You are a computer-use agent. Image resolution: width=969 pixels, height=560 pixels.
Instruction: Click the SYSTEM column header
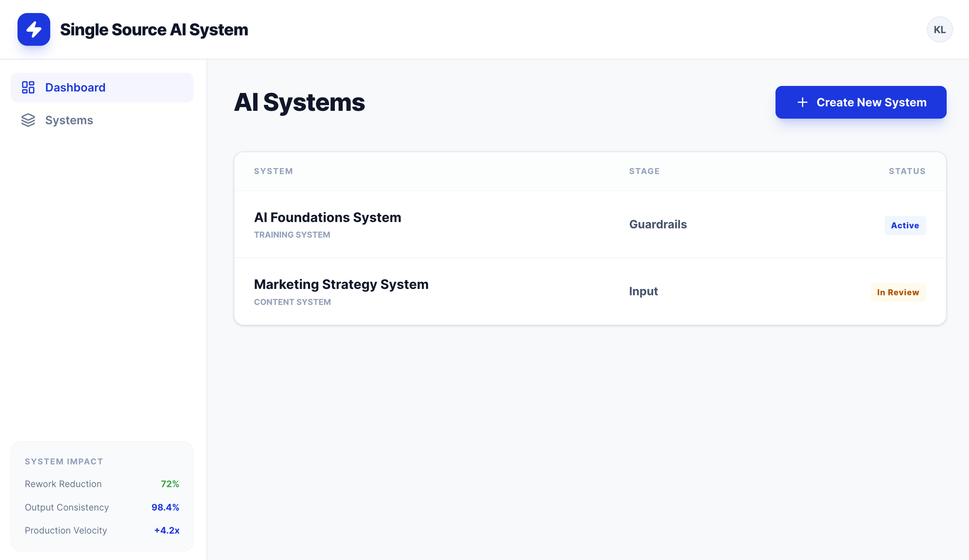point(273,171)
